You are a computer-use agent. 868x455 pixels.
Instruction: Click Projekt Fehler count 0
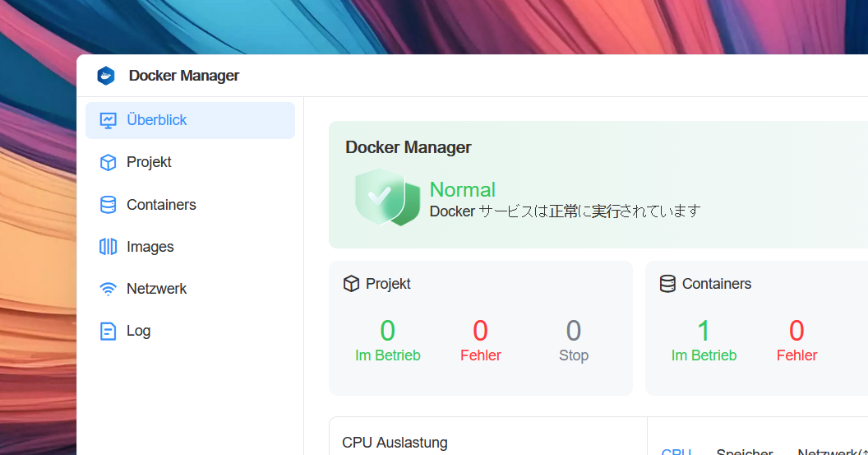pyautogui.click(x=481, y=331)
